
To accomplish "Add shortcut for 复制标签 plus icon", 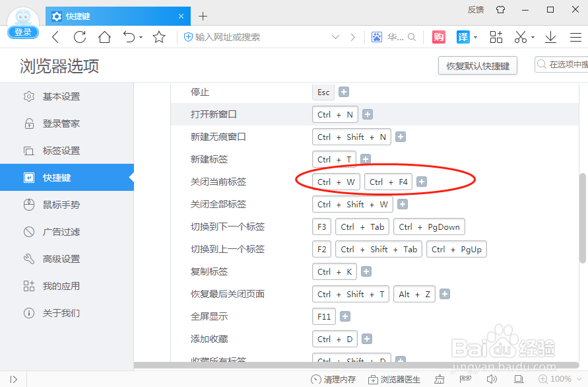I will (366, 271).
